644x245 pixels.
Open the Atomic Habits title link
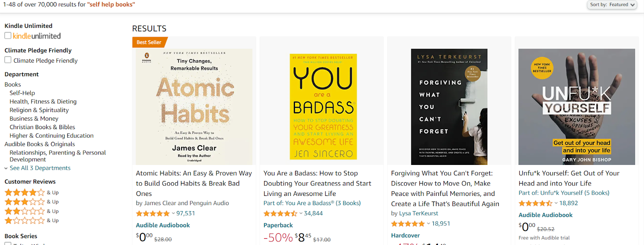click(194, 183)
